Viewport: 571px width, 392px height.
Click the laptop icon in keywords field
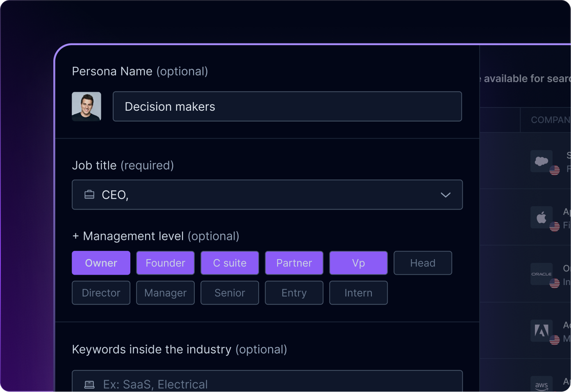[89, 385]
